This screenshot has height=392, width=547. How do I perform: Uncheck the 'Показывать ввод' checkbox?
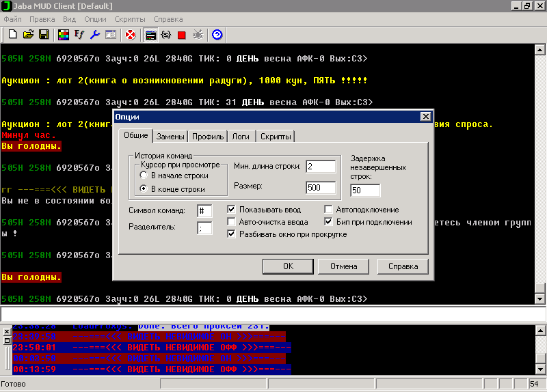pyautogui.click(x=231, y=210)
